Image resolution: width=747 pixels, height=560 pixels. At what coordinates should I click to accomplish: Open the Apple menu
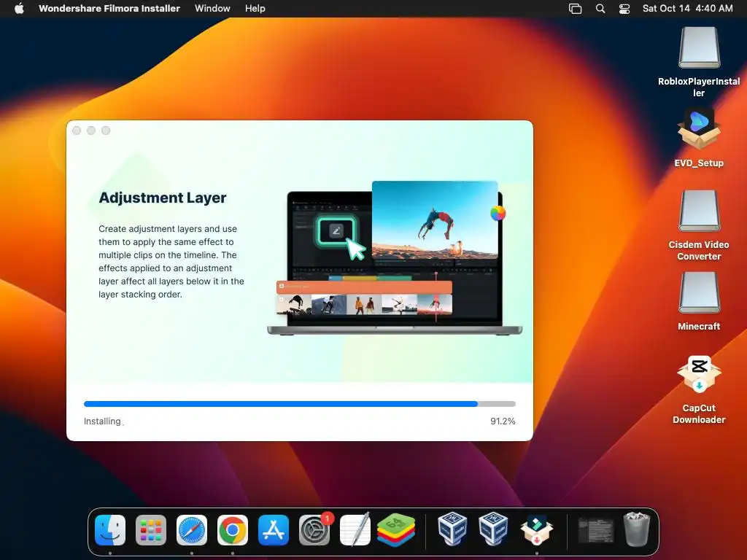(19, 8)
